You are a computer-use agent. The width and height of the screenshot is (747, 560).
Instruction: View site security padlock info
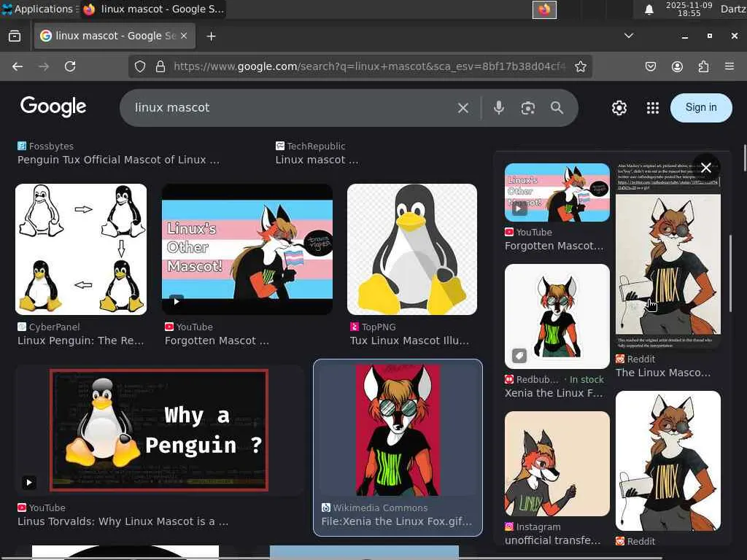pos(160,66)
